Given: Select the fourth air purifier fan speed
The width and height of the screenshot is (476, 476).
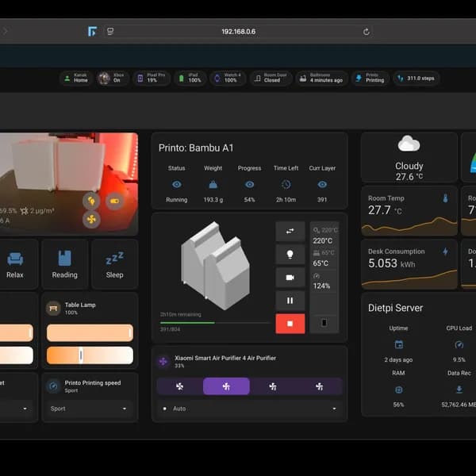Looking at the screenshot, I should (x=320, y=386).
